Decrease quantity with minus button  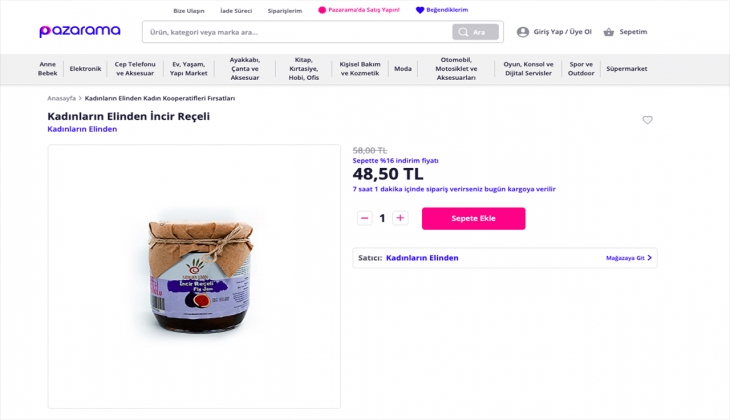click(365, 218)
